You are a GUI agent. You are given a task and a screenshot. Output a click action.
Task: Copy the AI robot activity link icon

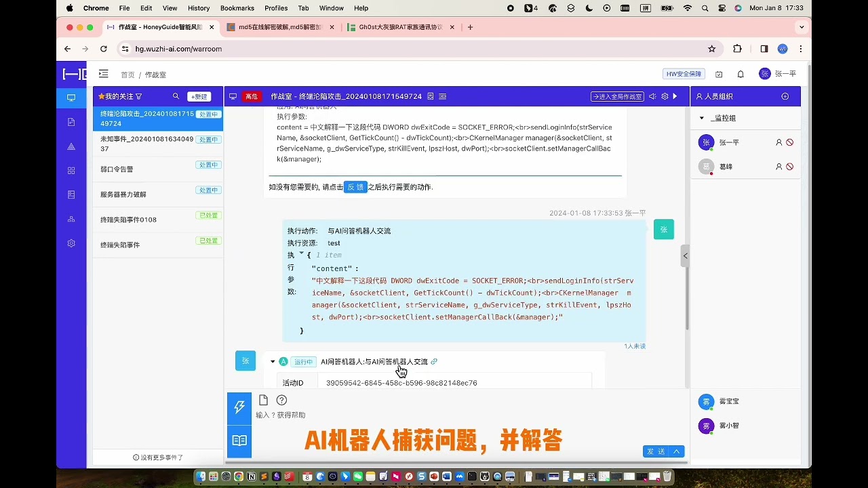tap(434, 361)
